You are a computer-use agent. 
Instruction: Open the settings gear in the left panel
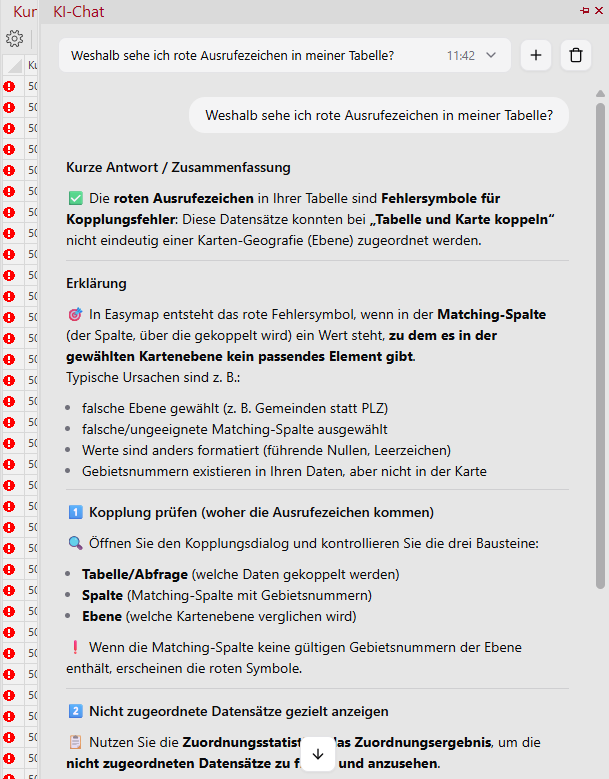pos(14,38)
